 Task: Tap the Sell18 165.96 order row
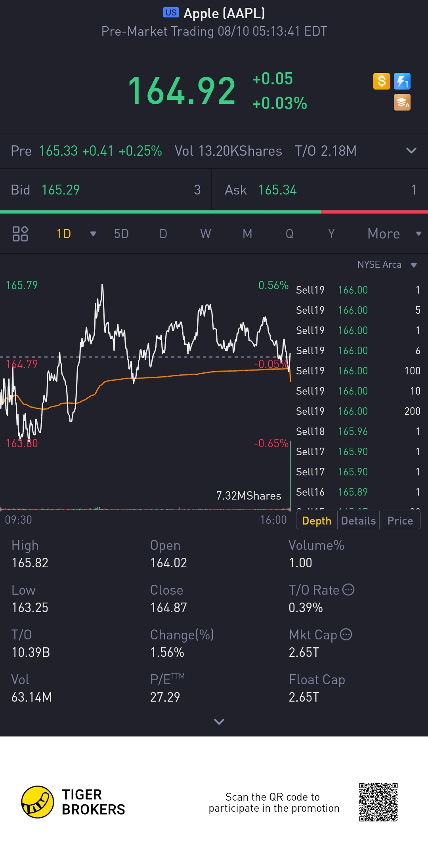tap(358, 431)
